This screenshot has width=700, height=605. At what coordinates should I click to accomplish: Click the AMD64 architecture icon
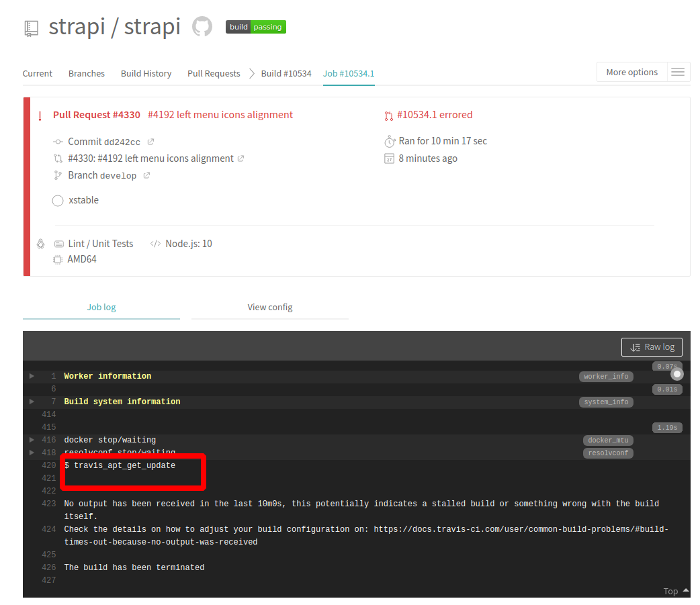(x=58, y=259)
